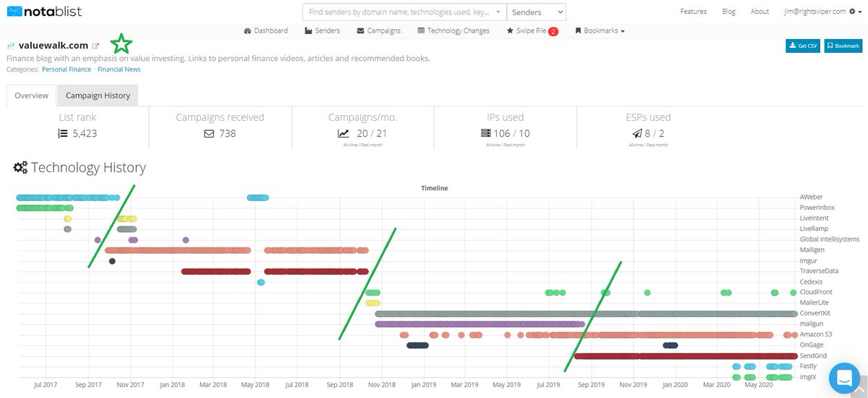Click the Technology History gears icon

(21, 168)
